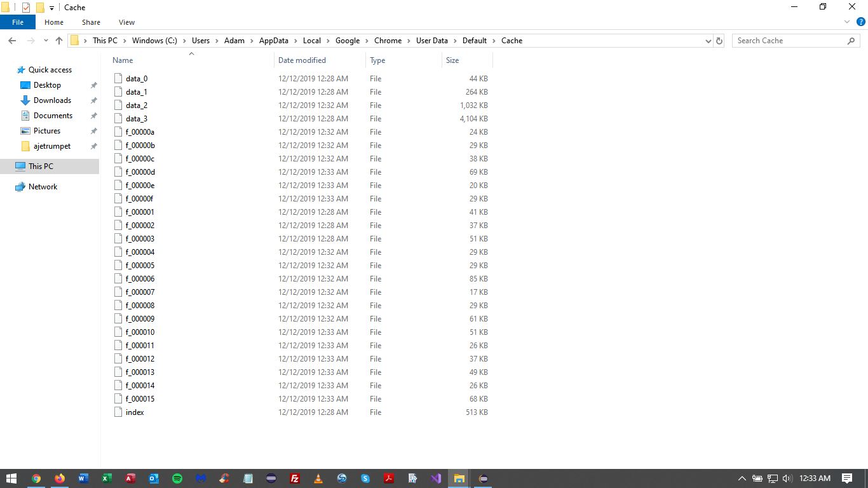Open CCleaner from the taskbar

(224, 478)
